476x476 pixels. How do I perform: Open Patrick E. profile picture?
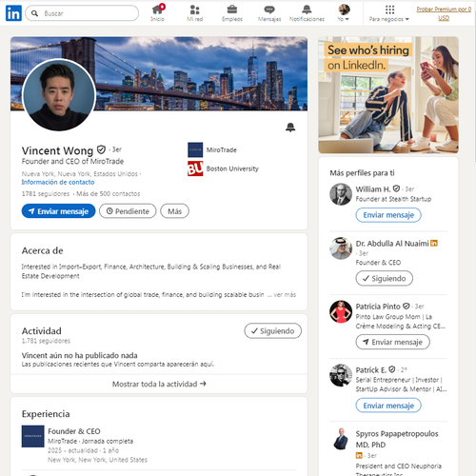(341, 375)
